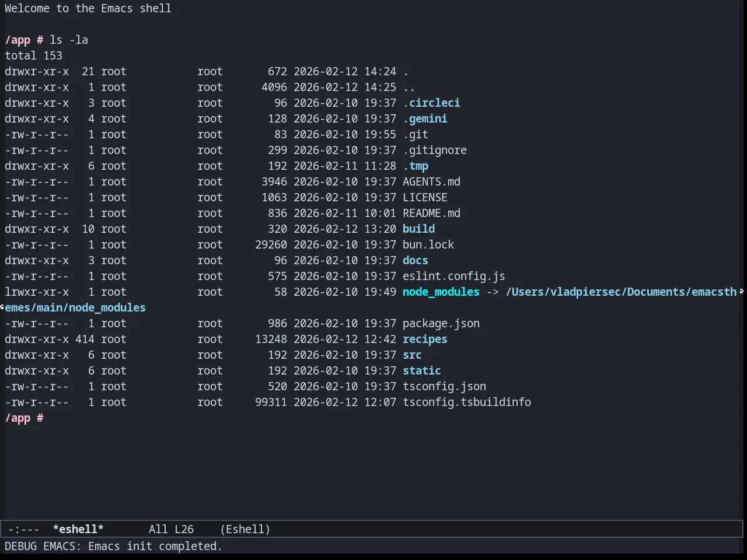Click the size 13248 for recipes

271,339
